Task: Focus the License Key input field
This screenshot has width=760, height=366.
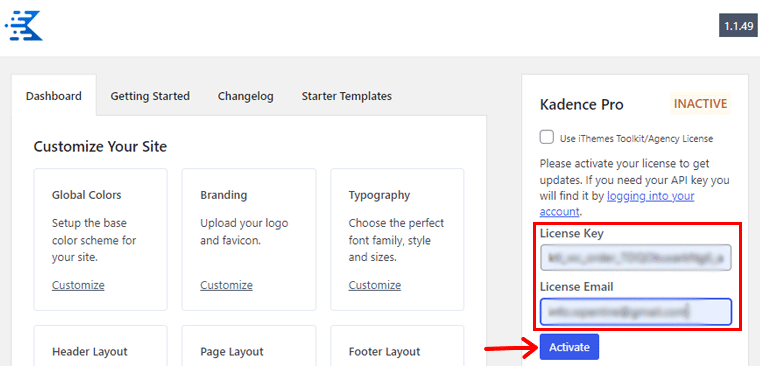Action: [635, 257]
